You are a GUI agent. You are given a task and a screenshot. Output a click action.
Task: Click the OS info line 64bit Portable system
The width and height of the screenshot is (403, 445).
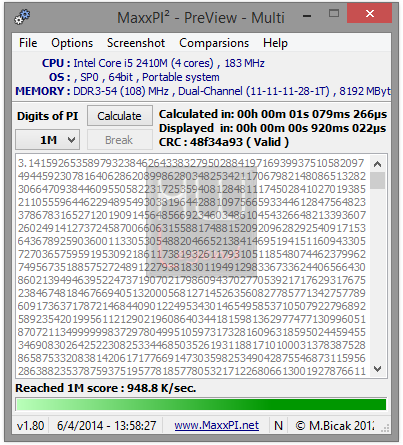click(x=134, y=77)
